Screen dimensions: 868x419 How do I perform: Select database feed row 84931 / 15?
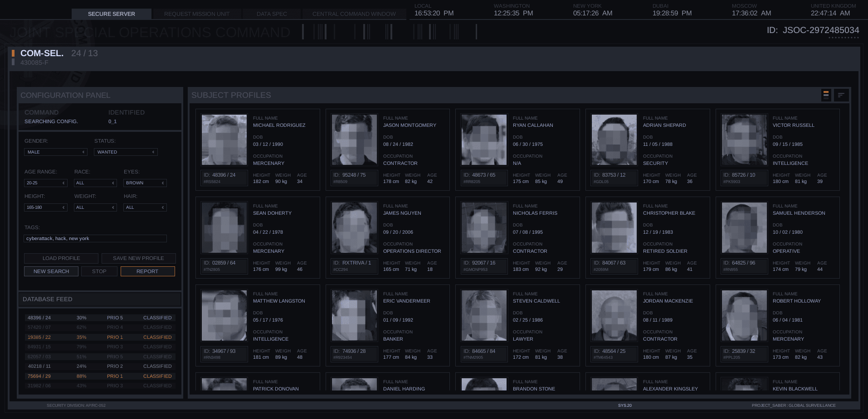tap(100, 347)
